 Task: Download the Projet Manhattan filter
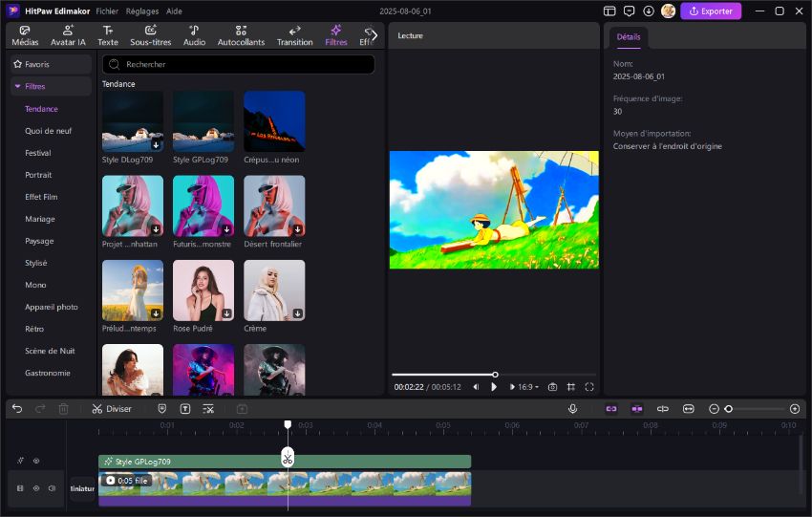pyautogui.click(x=156, y=229)
